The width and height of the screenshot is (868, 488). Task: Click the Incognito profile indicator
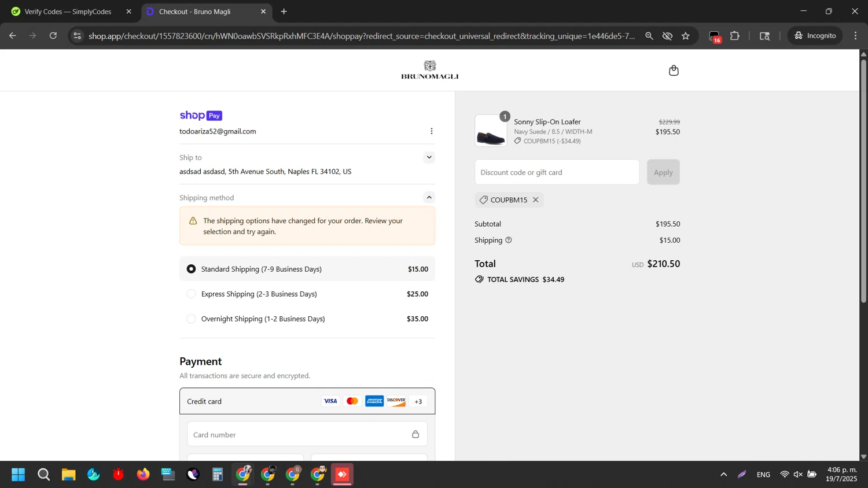[x=815, y=36]
